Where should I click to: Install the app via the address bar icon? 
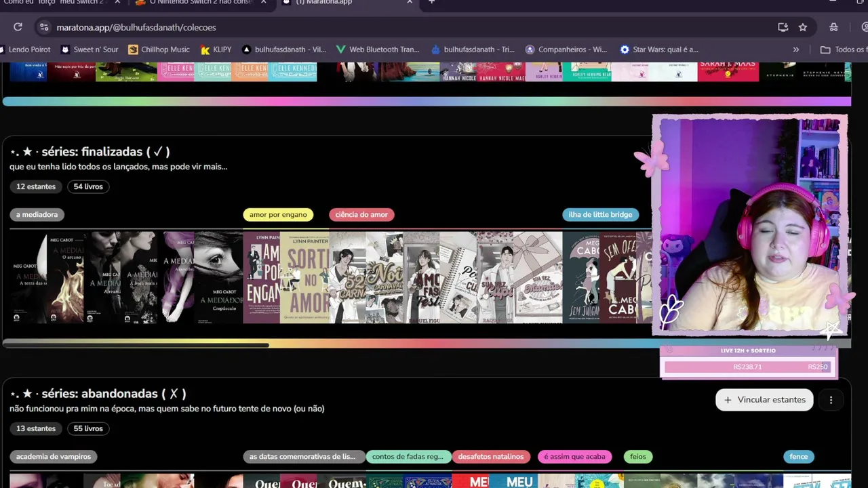[783, 27]
